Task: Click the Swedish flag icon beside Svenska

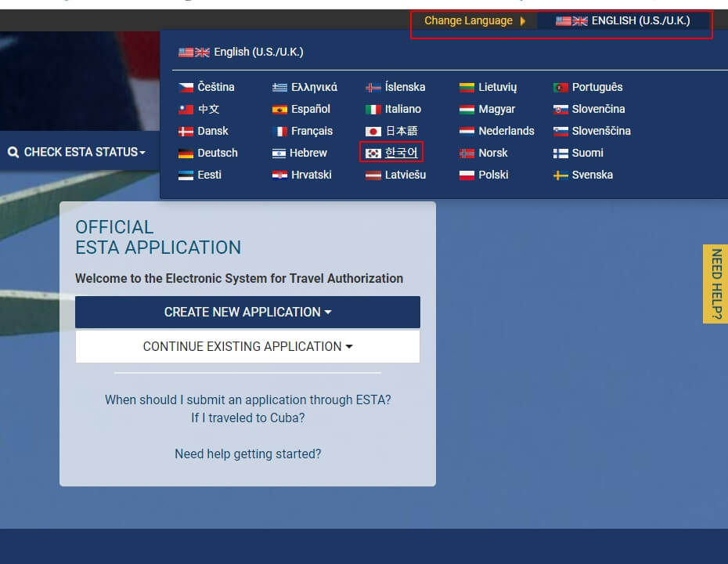Action: click(560, 175)
